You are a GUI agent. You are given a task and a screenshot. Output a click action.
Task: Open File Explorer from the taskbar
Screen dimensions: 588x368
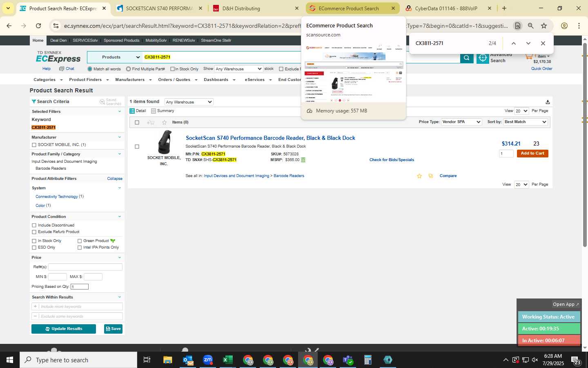(168, 360)
